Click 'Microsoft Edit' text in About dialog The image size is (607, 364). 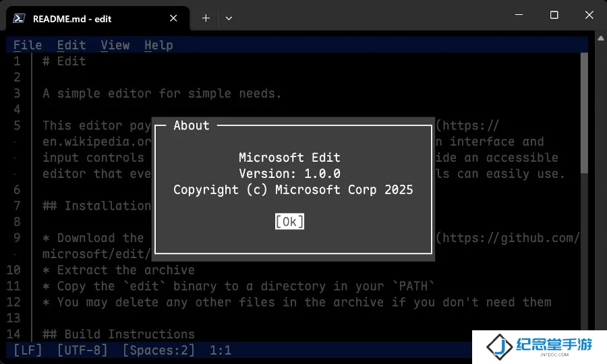pos(289,158)
